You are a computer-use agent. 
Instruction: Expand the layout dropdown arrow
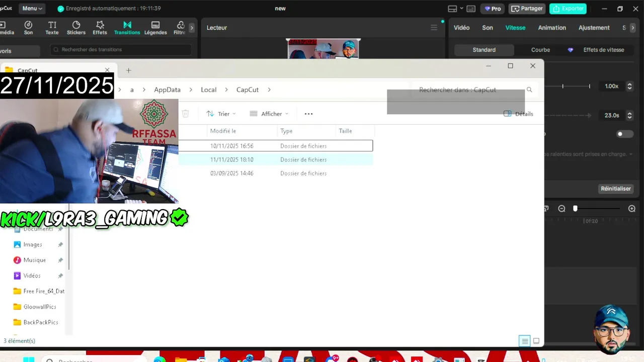click(x=461, y=9)
